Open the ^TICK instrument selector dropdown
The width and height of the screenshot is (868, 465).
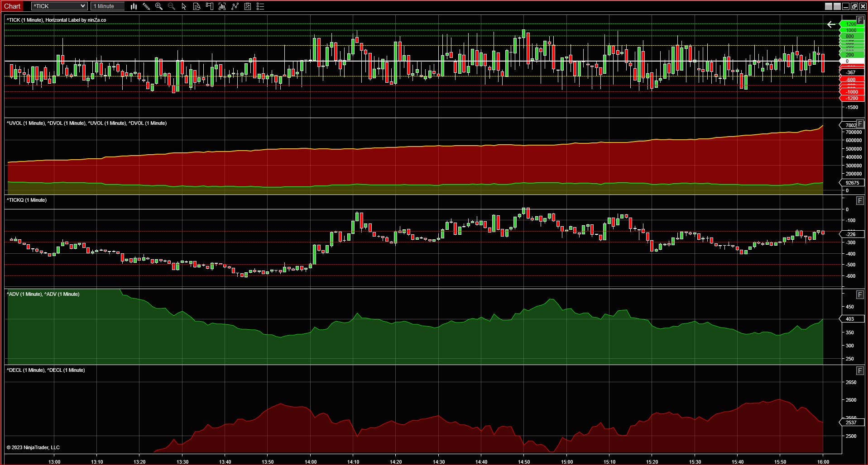(x=59, y=6)
